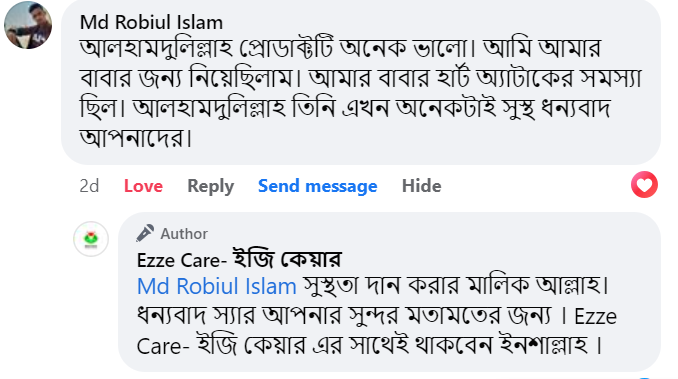Click Reply under Md Robiul Islam's comment
Viewport: 678px width, 379px height.
[x=211, y=186]
